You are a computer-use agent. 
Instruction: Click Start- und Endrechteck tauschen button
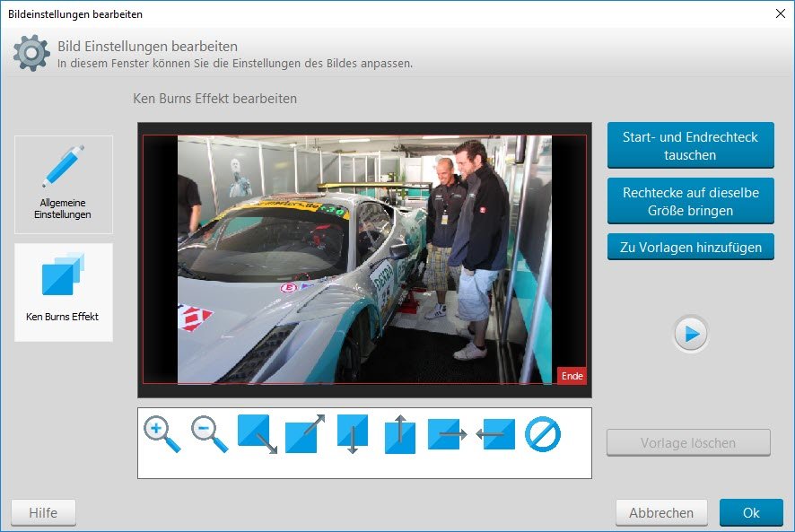[x=691, y=145]
